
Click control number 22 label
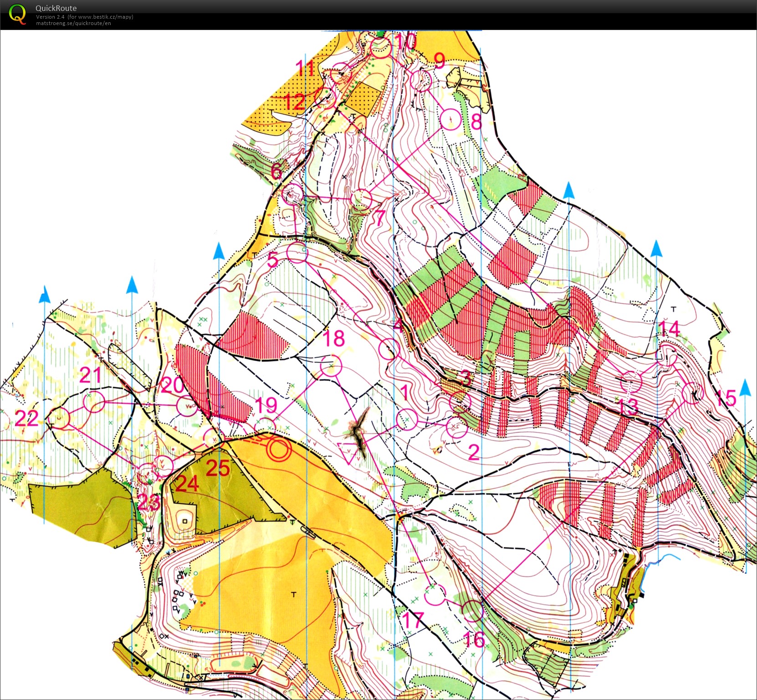tap(26, 418)
